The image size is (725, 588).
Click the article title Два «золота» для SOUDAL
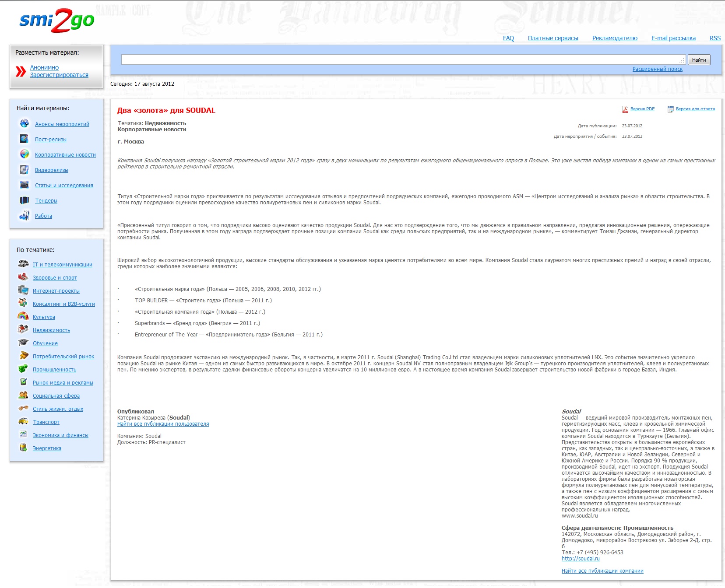click(x=166, y=110)
